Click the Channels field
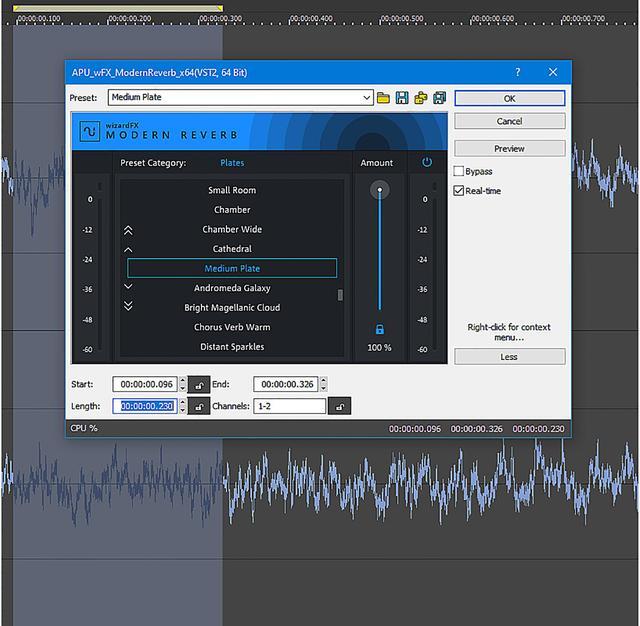Image resolution: width=640 pixels, height=626 pixels. 289,406
